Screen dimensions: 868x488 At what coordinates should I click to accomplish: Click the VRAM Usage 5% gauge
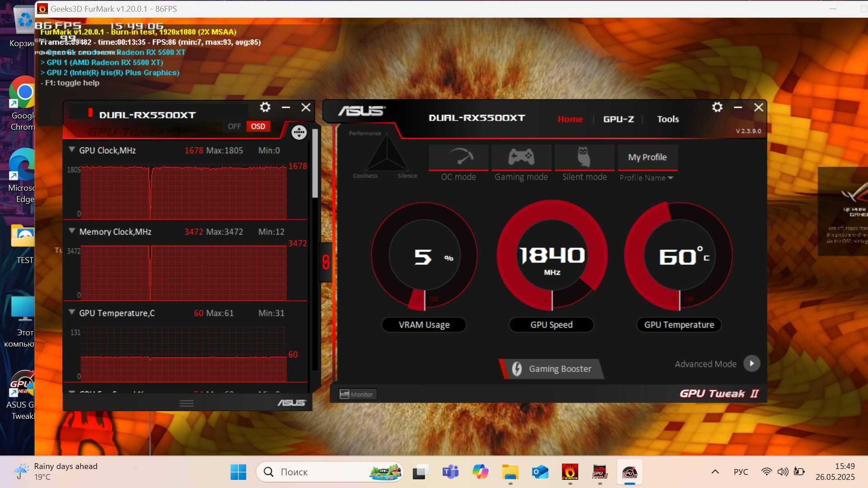[x=424, y=256]
